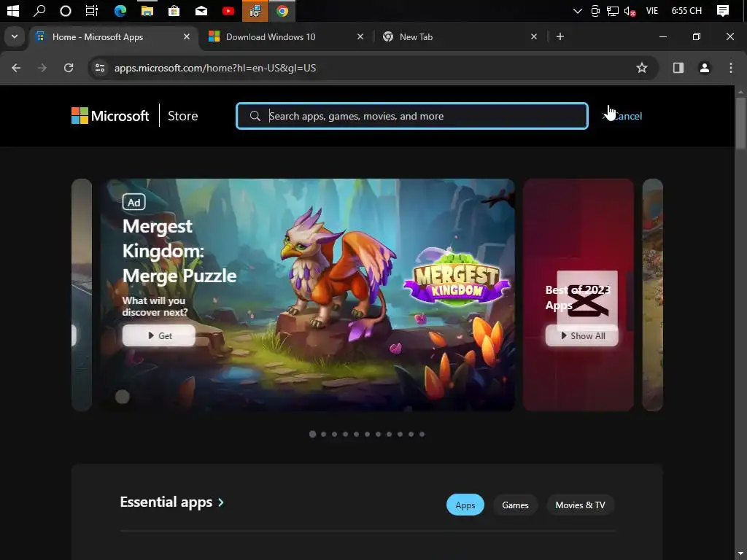Image resolution: width=747 pixels, height=560 pixels.
Task: Open the Windows Start menu
Action: 13,10
